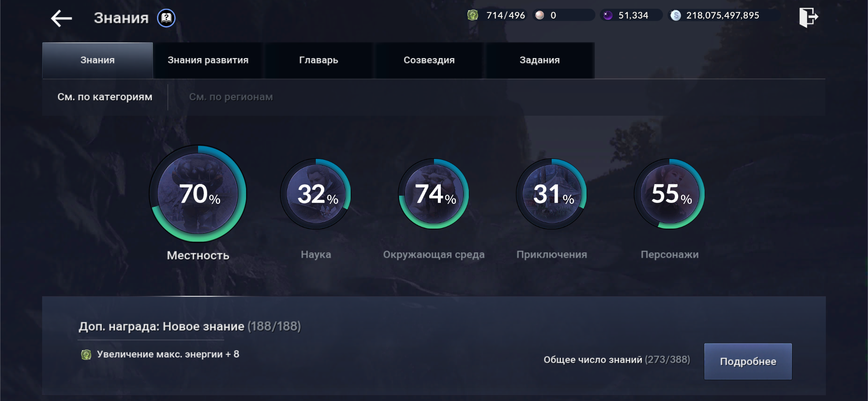Open the Главарь tab
The image size is (868, 401).
point(318,61)
